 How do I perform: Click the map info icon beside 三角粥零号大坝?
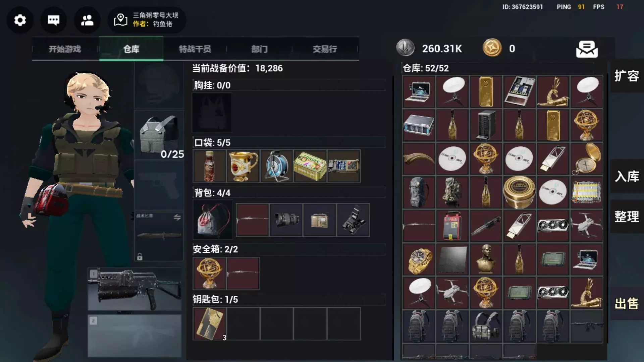[x=121, y=20]
